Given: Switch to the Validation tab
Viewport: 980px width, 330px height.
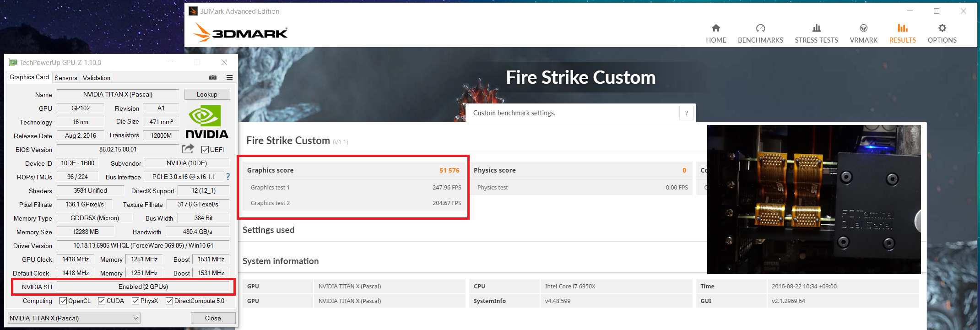Looking at the screenshot, I should [x=97, y=78].
